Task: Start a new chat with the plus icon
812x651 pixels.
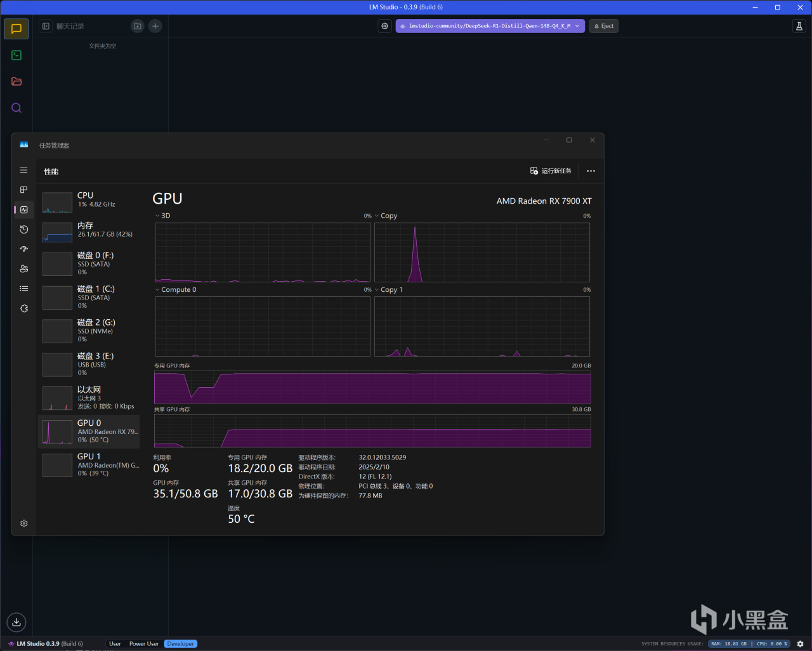Action: [x=155, y=26]
